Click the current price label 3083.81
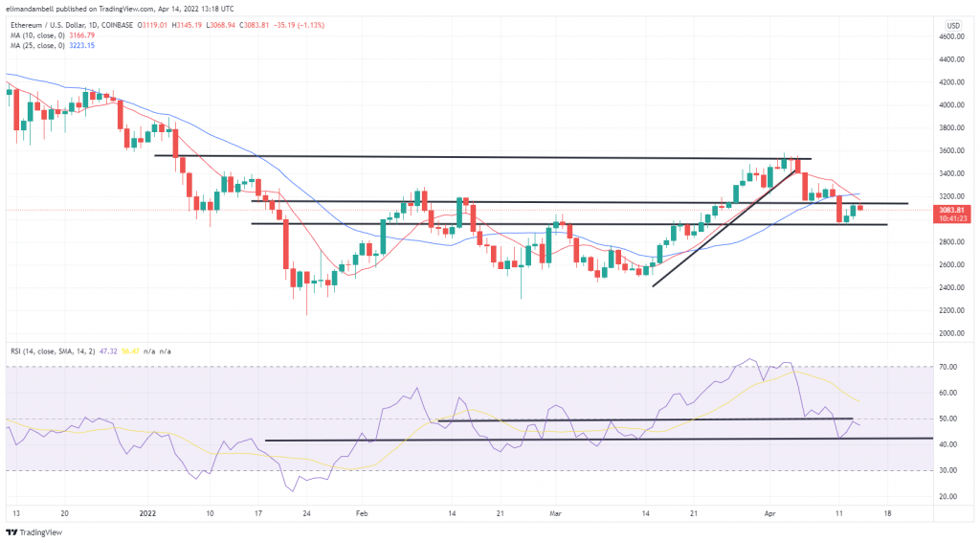Screen dimensions: 980x543 [952, 210]
